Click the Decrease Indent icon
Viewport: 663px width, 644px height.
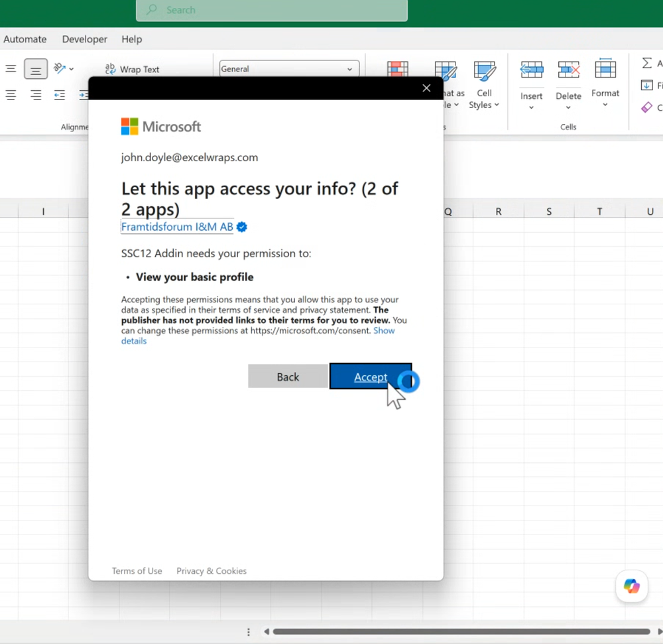[60, 96]
